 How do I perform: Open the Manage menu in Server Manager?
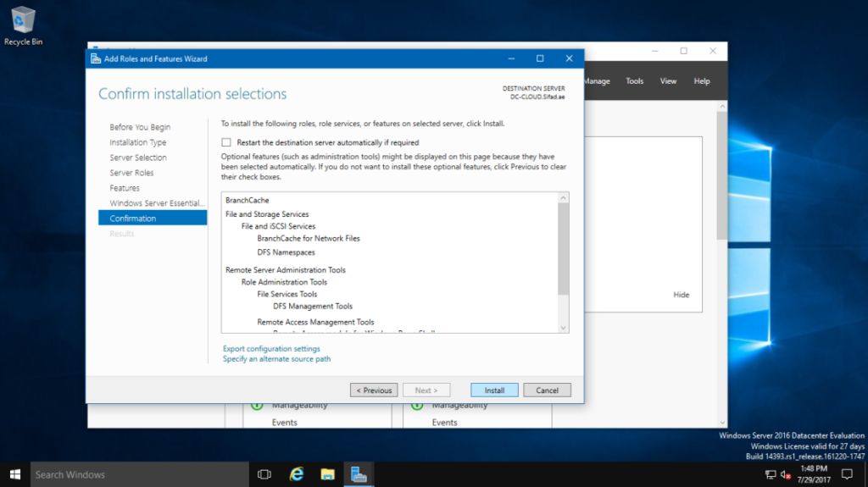click(x=597, y=80)
